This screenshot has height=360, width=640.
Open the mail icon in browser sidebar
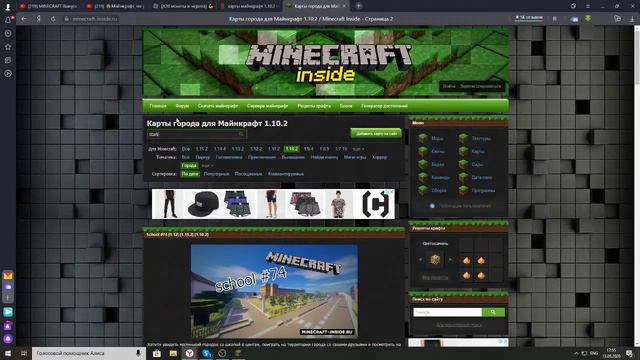pos(8,276)
